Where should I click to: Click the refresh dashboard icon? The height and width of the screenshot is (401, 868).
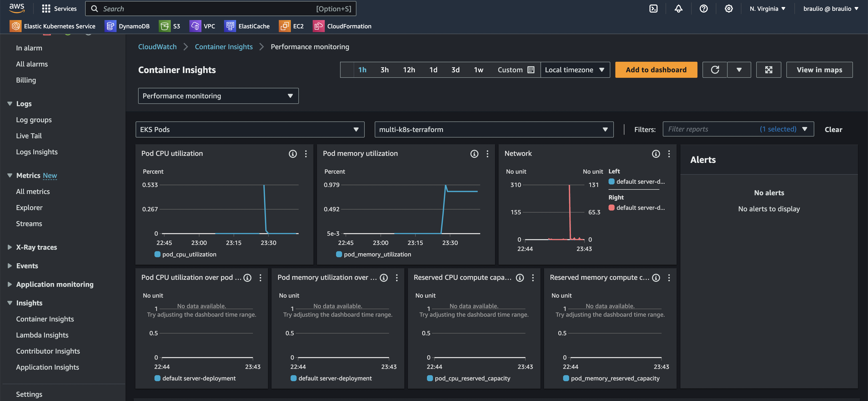click(x=715, y=70)
